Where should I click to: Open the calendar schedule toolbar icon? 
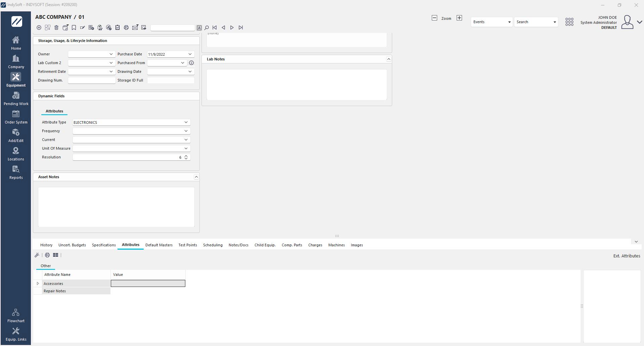click(65, 28)
